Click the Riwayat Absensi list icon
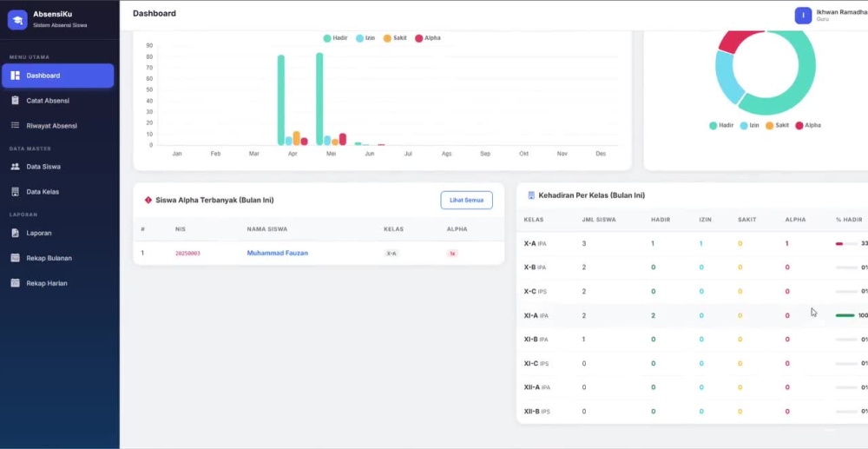 [16, 126]
